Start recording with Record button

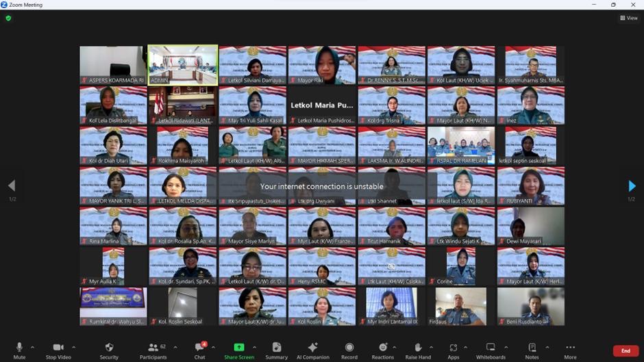pyautogui.click(x=349, y=350)
